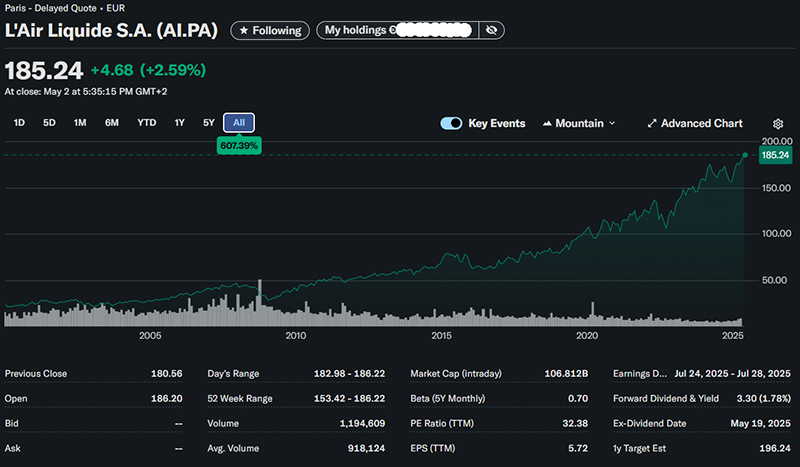Click the Volume value 1,194,609
Screen dimensions: 800x467
point(362,424)
